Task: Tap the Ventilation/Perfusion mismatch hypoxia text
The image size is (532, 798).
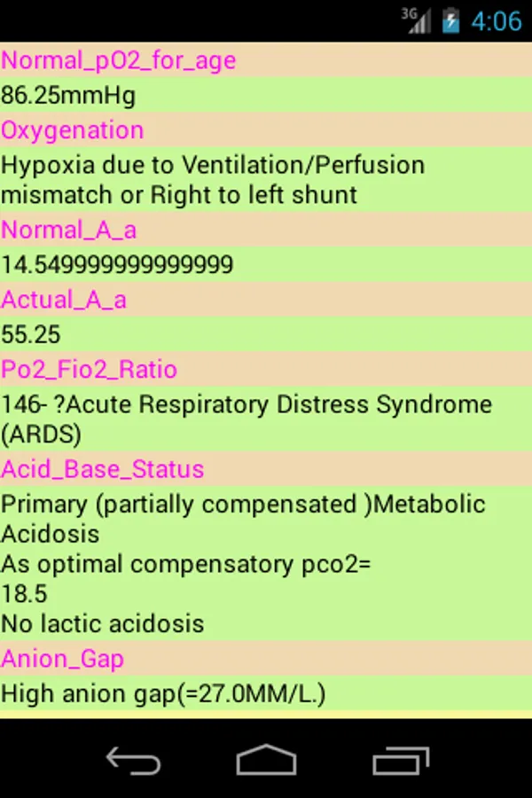Action: click(x=213, y=180)
